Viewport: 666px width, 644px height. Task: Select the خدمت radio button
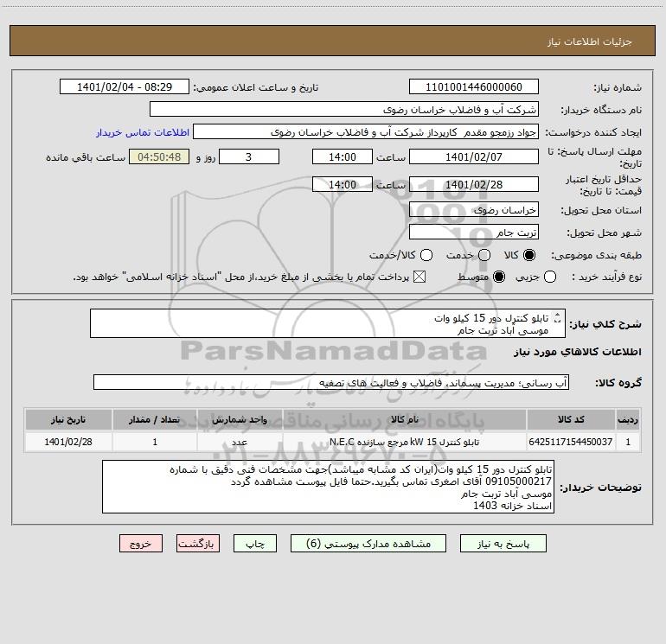click(484, 255)
